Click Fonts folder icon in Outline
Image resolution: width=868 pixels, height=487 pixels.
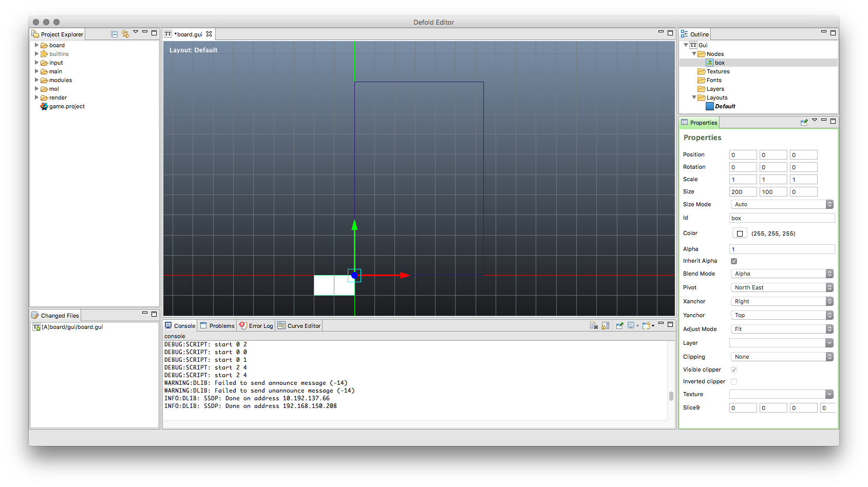(702, 80)
